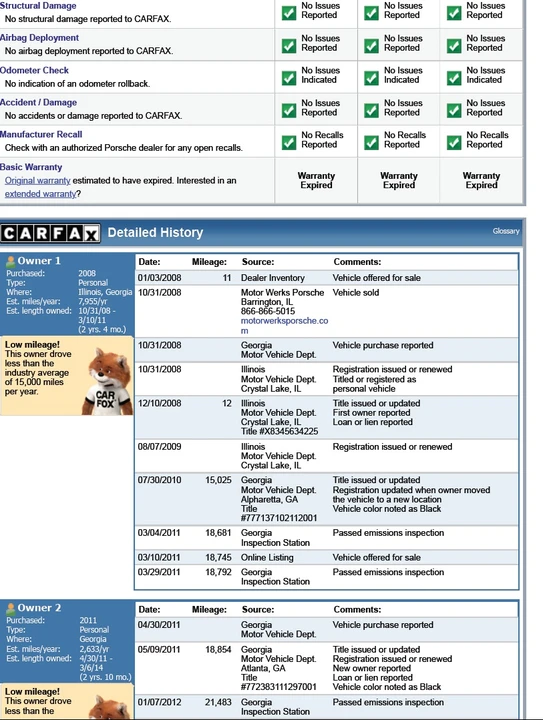
Task: Click the 04/30/2011 date cell
Action: pos(159,625)
